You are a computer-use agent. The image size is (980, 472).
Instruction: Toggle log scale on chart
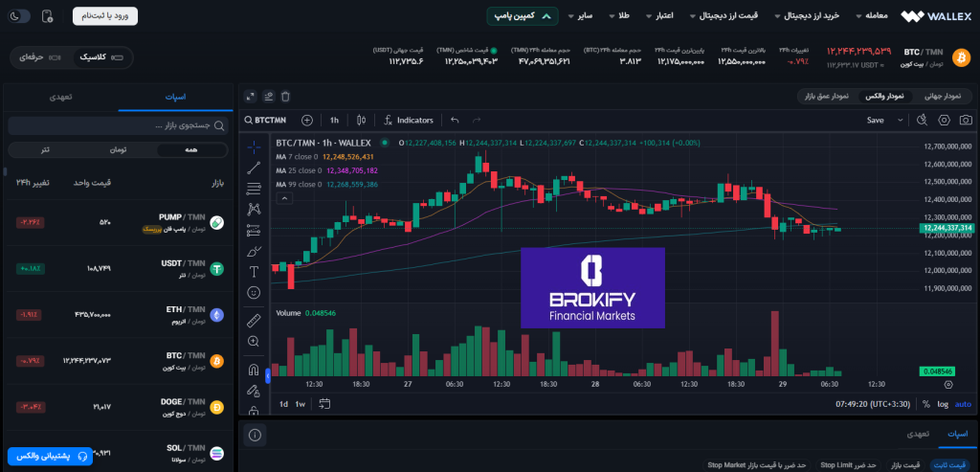tap(942, 404)
